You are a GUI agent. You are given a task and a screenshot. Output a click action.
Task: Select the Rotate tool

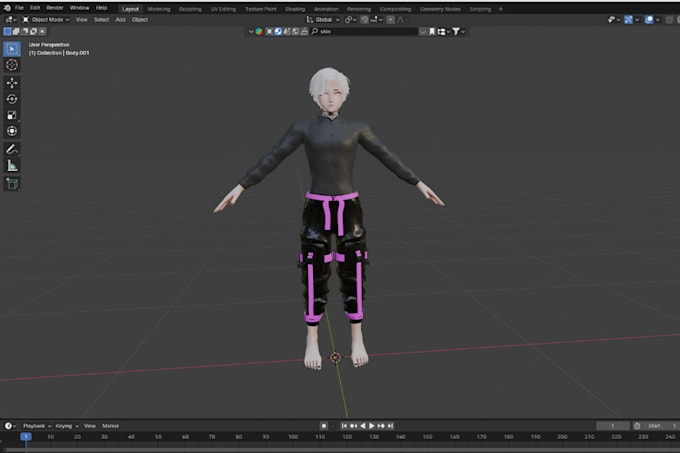click(x=12, y=99)
